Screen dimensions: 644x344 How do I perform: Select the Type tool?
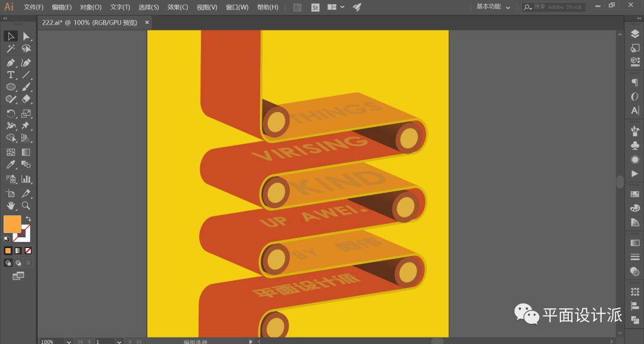coord(11,75)
